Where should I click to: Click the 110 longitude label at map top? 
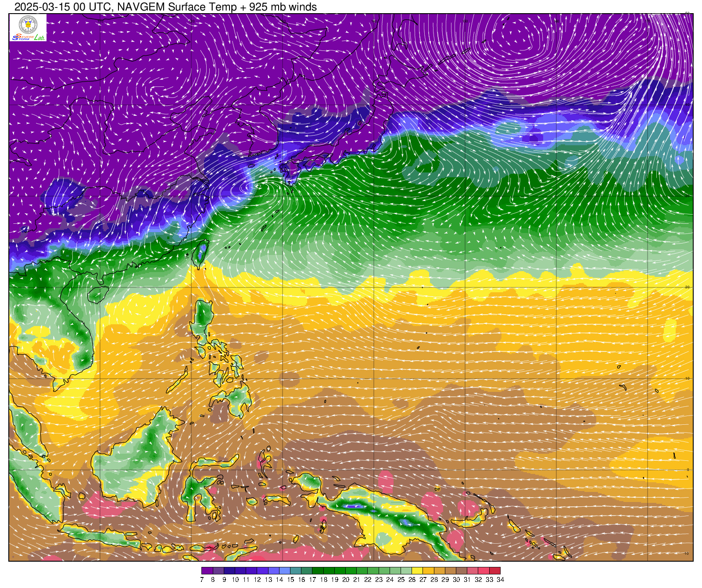tap(100, 21)
